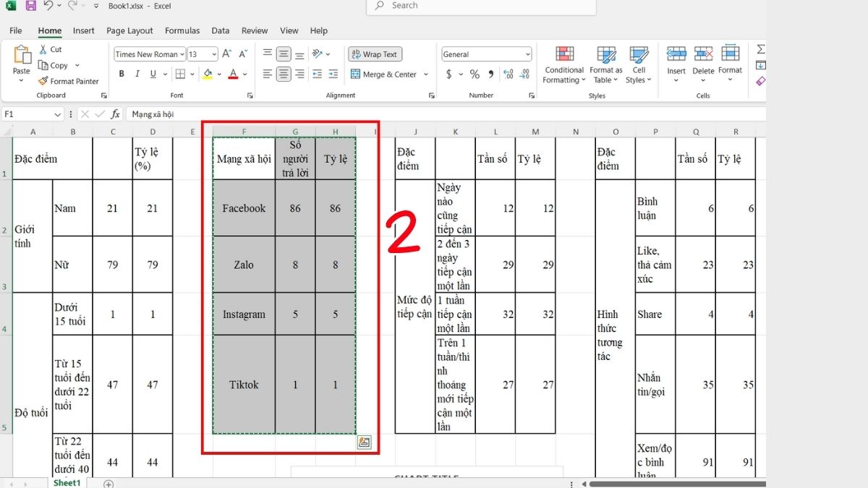The height and width of the screenshot is (488, 868).
Task: Click the Increase Indent icon
Action: (333, 74)
